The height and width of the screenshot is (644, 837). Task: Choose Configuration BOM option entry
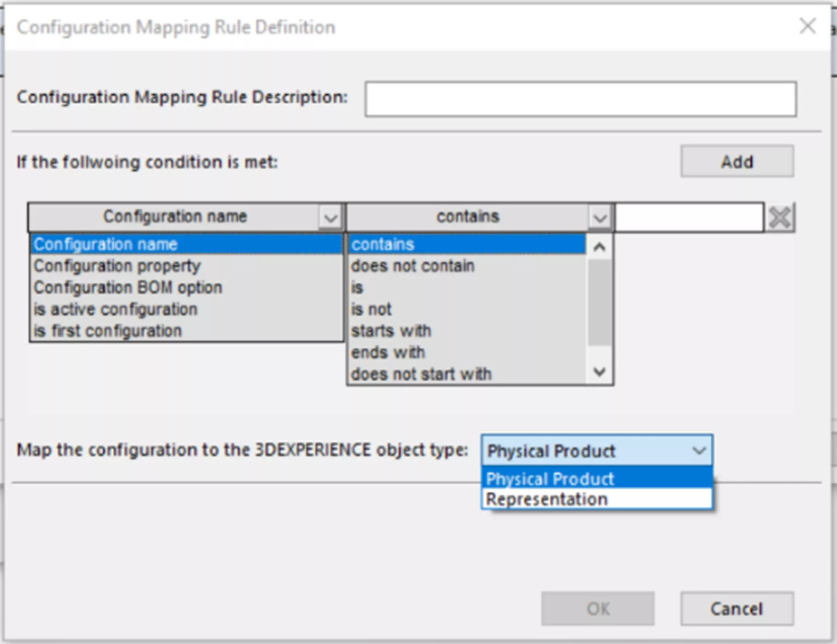187,287
